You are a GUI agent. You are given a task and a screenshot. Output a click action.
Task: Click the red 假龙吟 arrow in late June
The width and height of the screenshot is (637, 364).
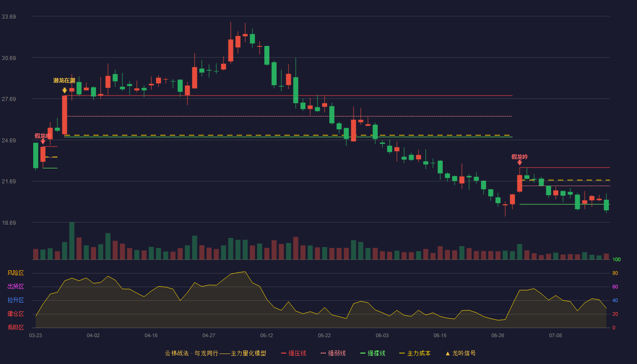tap(520, 162)
